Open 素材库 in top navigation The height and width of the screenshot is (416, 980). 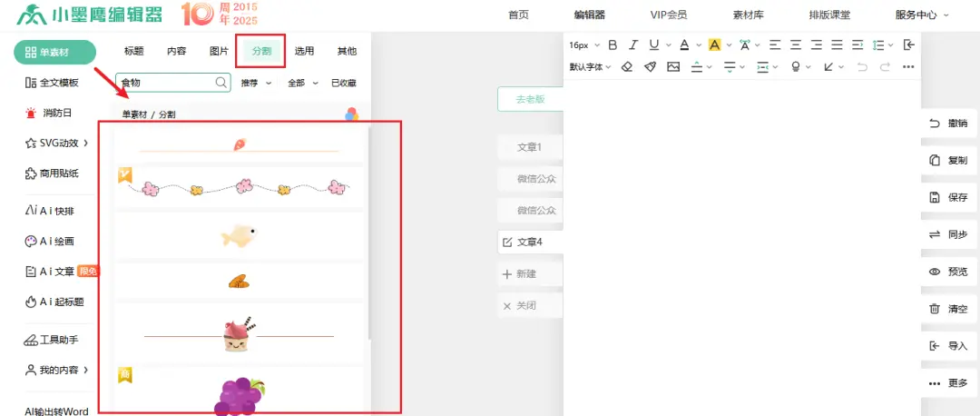click(748, 15)
